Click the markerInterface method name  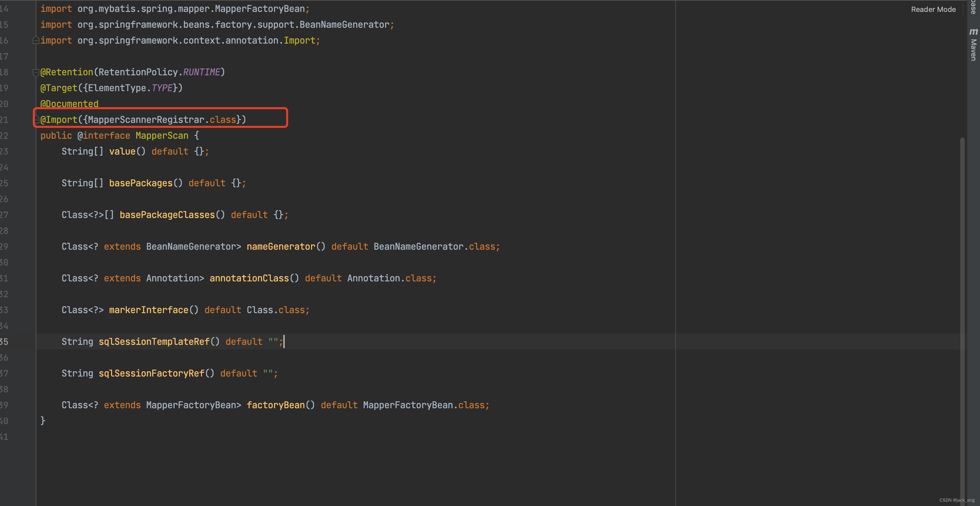[x=149, y=310]
